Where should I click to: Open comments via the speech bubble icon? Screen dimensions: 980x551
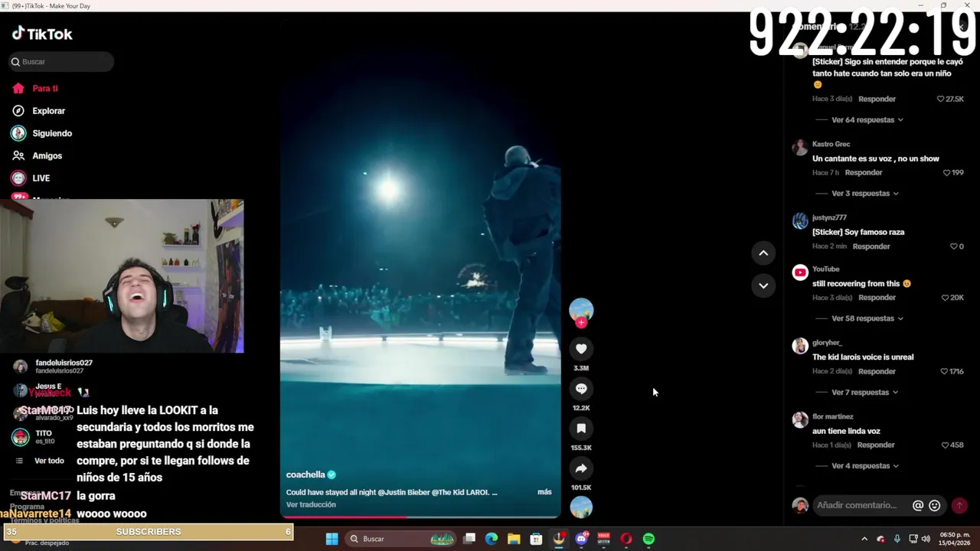[x=581, y=389]
